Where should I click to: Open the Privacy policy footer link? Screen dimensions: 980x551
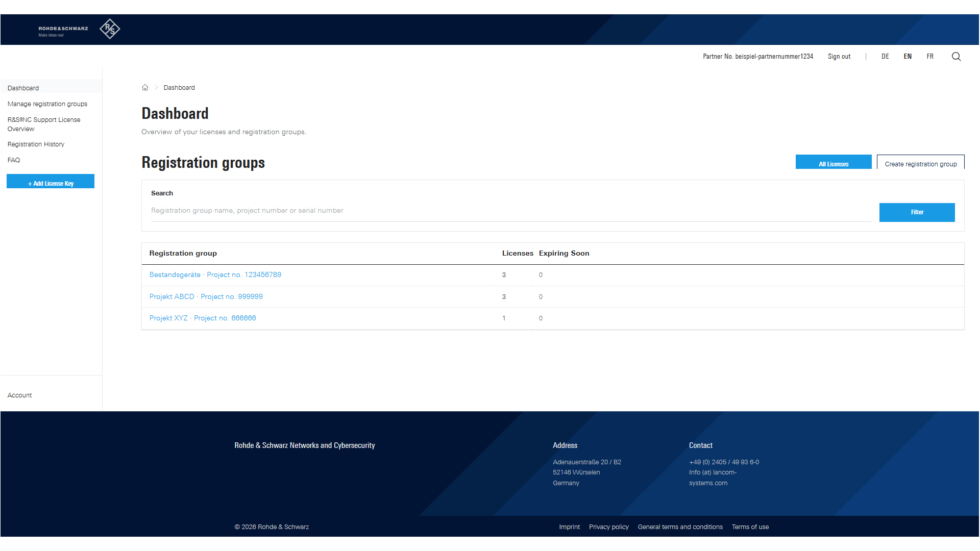[x=608, y=527]
